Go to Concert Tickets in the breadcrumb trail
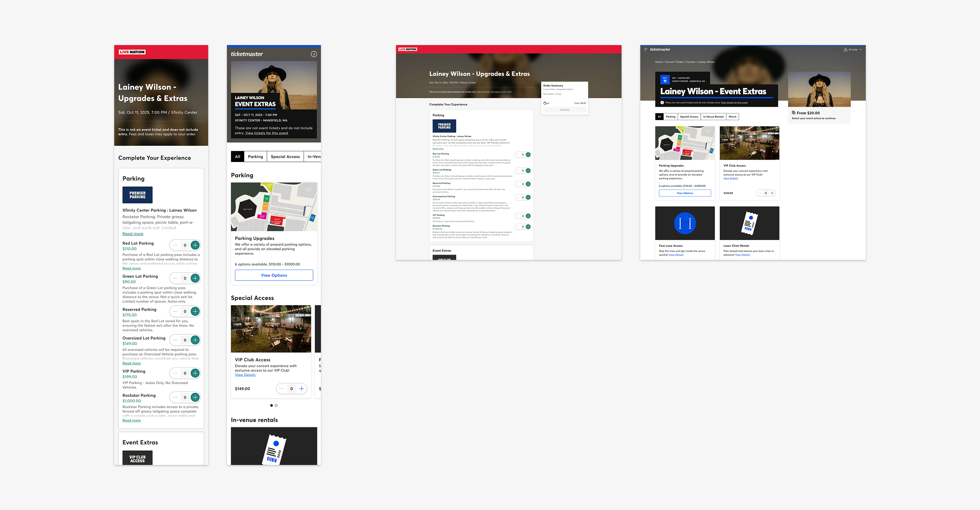 (x=674, y=62)
